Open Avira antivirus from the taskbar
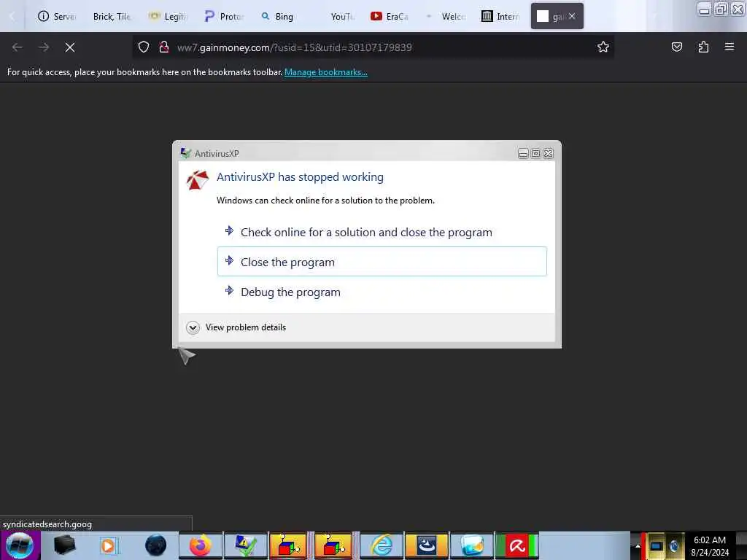 tap(517, 545)
